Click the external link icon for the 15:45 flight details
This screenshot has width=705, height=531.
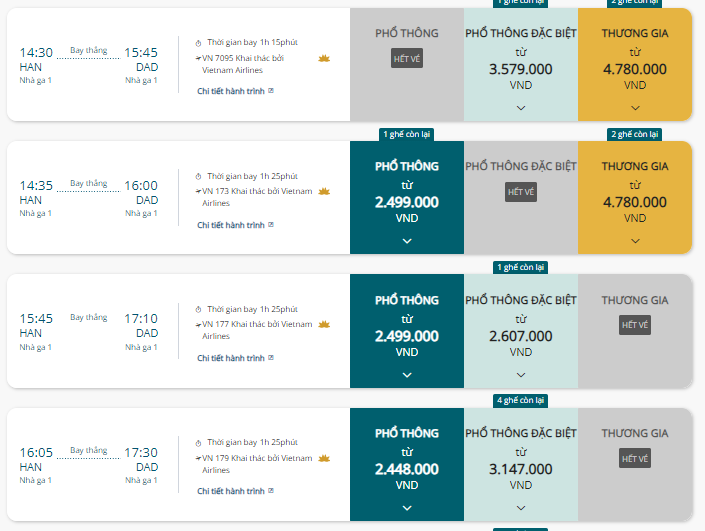coord(271,358)
